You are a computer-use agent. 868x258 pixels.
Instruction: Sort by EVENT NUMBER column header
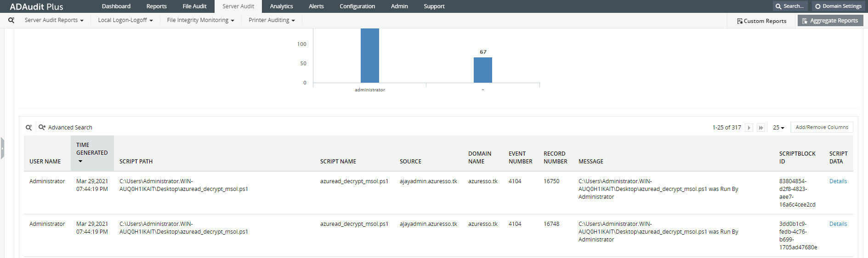click(521, 157)
